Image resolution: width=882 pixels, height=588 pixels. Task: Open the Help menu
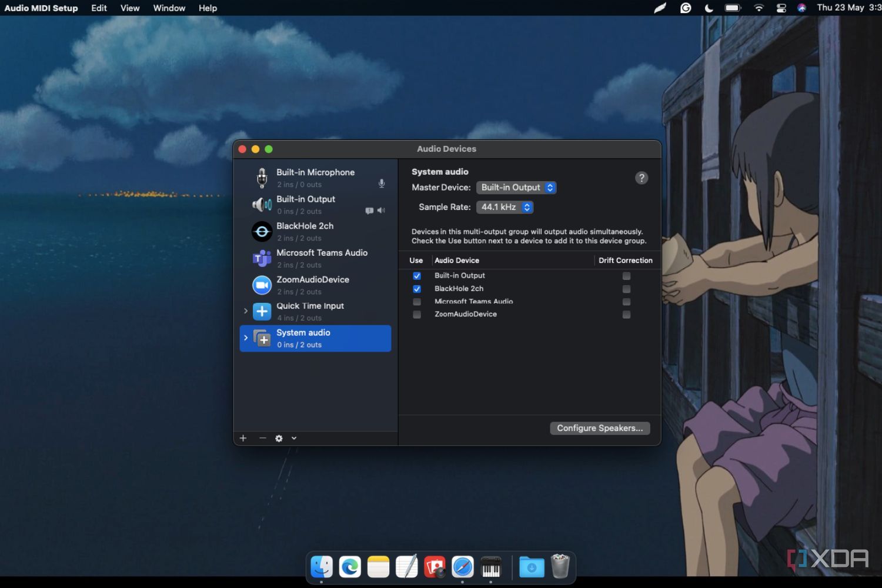pos(208,8)
